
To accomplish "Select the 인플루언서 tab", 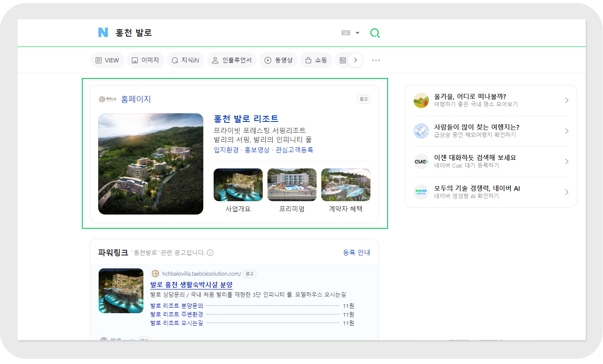I will (232, 60).
